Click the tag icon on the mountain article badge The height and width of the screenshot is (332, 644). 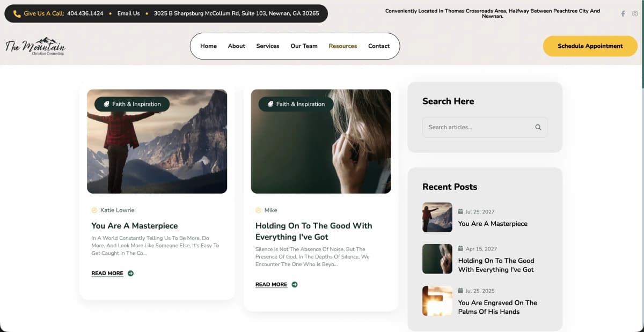(x=106, y=104)
